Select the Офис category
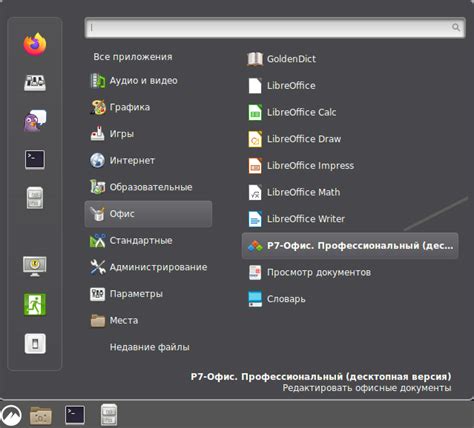The image size is (474, 428). [148, 214]
